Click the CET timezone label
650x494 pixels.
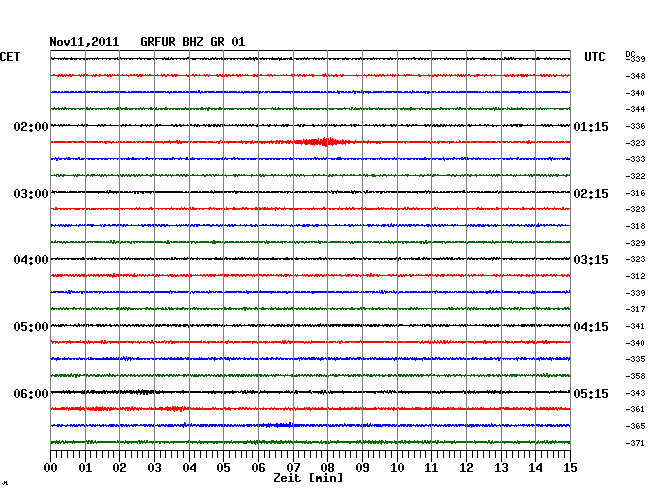point(10,57)
